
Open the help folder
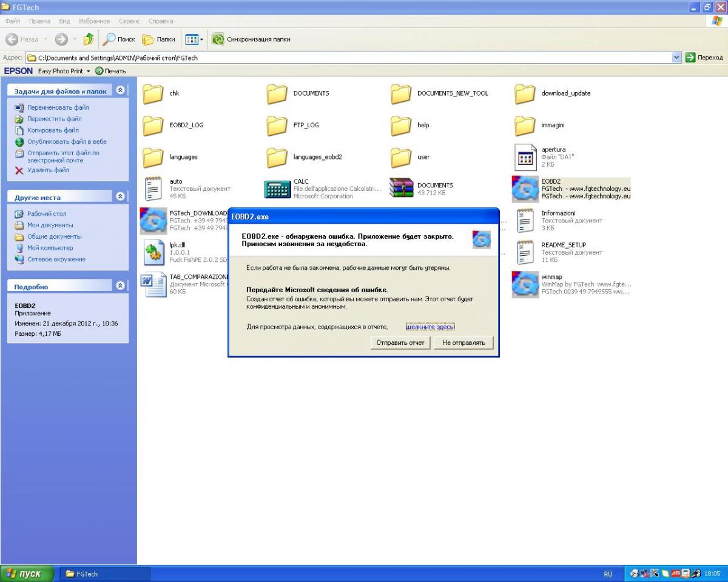[401, 125]
